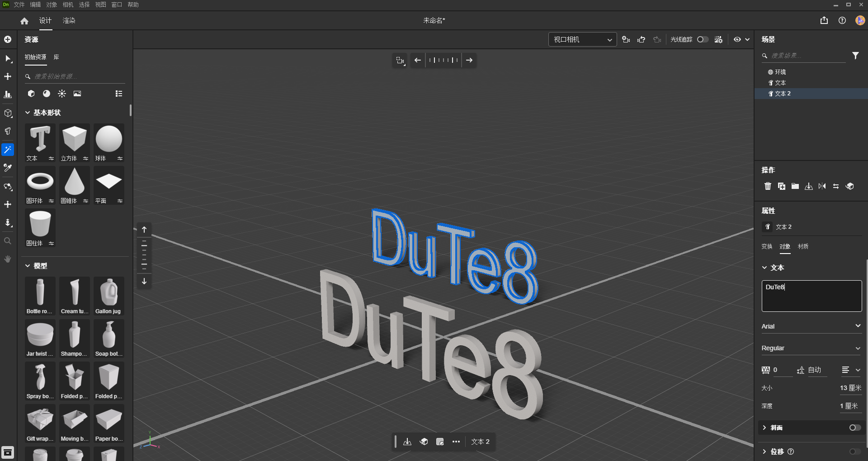Screen dimensions: 868x461
Task: Open the viewport camera dropdown
Action: 582,40
